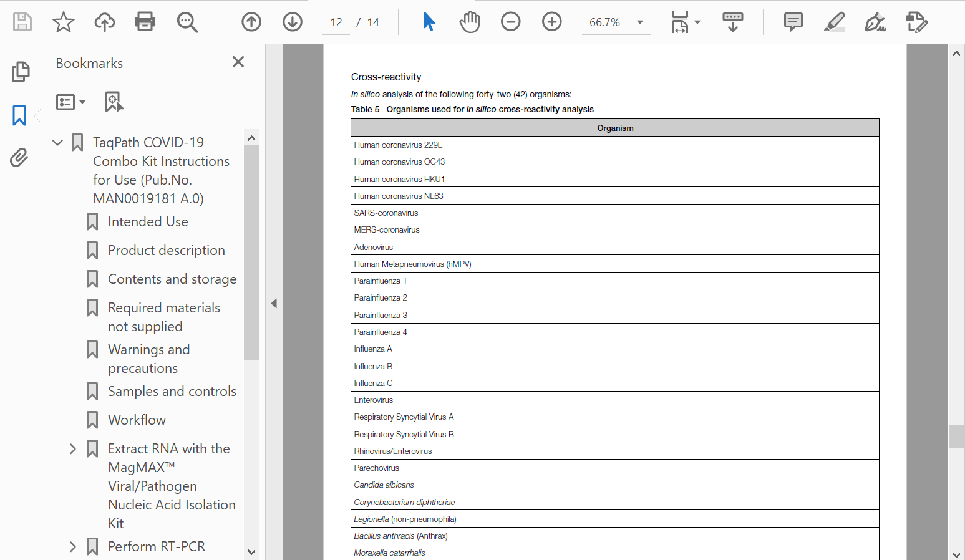The width and height of the screenshot is (965, 560).
Task: Click the Table 5 caption text
Action: 472,109
